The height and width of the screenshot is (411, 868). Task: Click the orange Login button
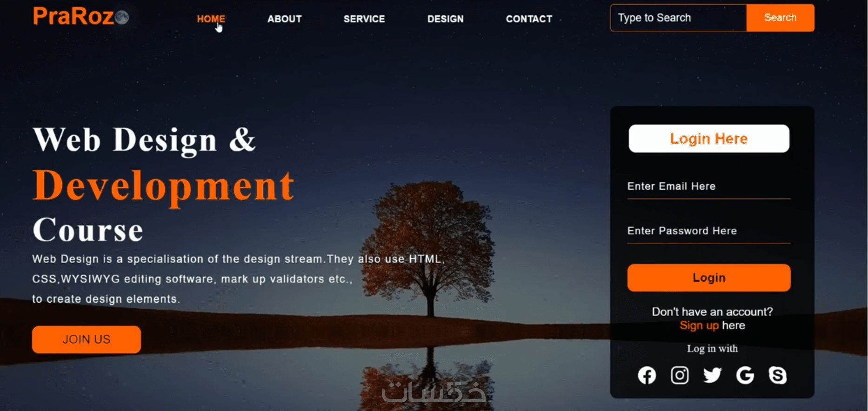[708, 278]
